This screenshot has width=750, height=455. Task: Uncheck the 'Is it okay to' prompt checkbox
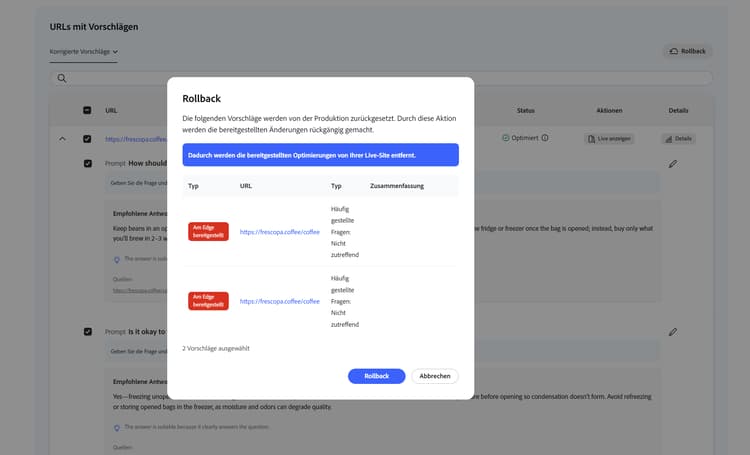pos(88,332)
